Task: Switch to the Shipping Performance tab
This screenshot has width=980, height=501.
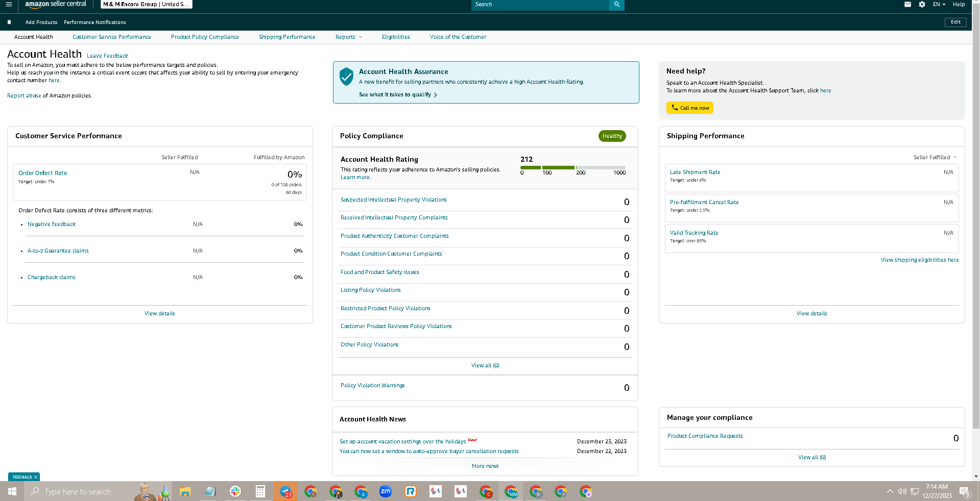Action: coord(287,37)
